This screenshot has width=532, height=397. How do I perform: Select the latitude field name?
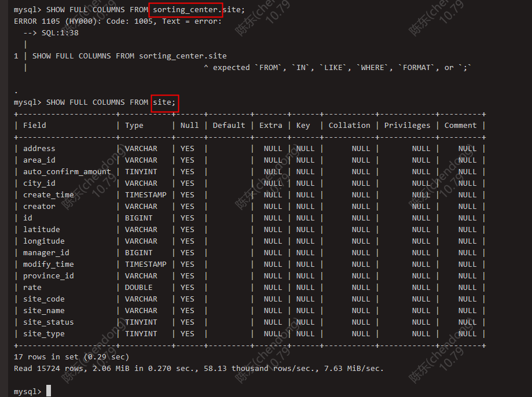tap(41, 229)
